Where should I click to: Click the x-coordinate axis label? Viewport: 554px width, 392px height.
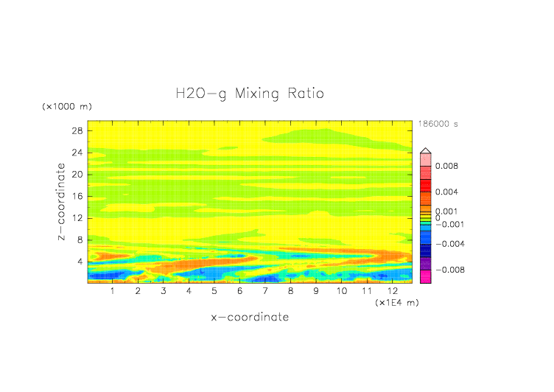[x=250, y=317]
